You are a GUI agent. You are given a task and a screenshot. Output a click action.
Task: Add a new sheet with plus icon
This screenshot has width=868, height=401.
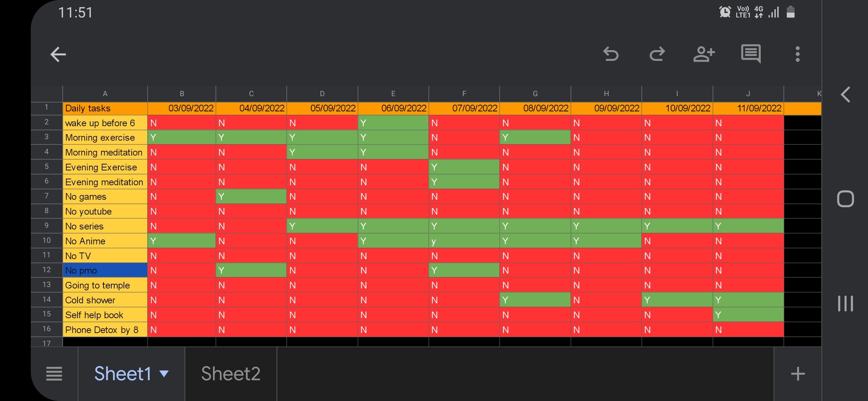point(798,374)
